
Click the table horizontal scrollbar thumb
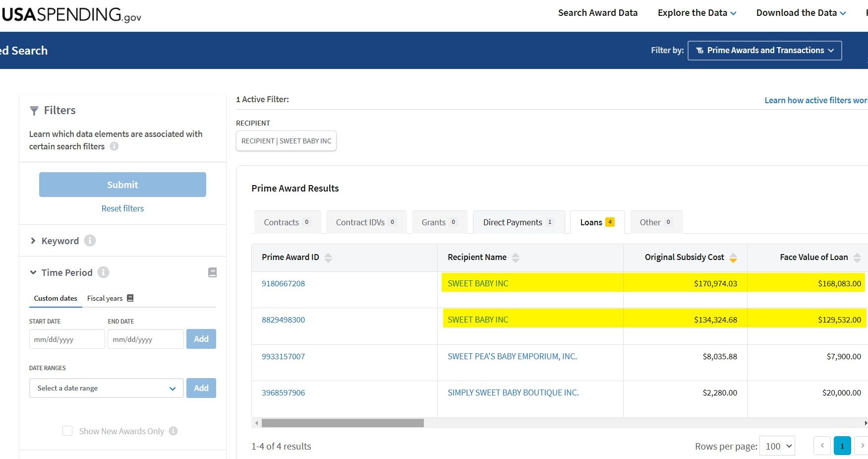coord(343,423)
